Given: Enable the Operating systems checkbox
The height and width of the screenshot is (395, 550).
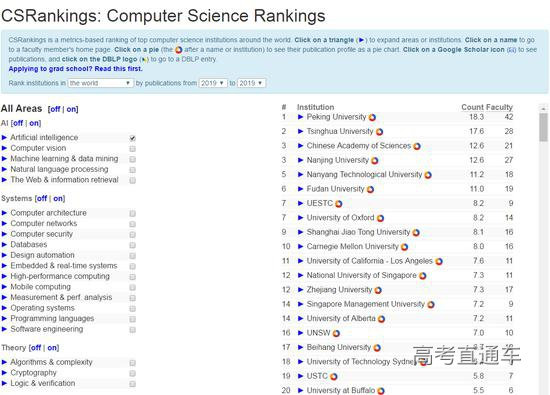Looking at the screenshot, I should point(133,309).
